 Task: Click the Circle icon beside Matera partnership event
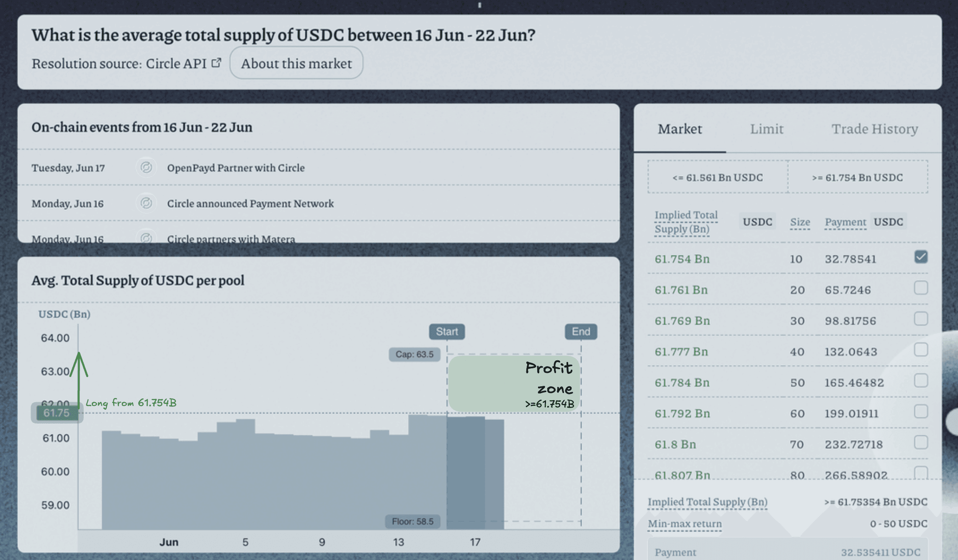click(x=146, y=237)
